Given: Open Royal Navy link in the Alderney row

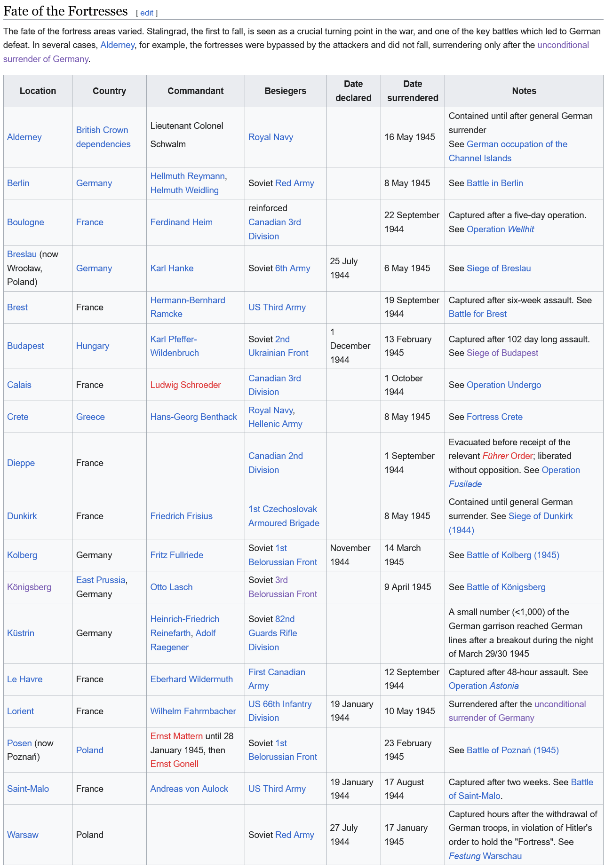Looking at the screenshot, I should point(271,137).
